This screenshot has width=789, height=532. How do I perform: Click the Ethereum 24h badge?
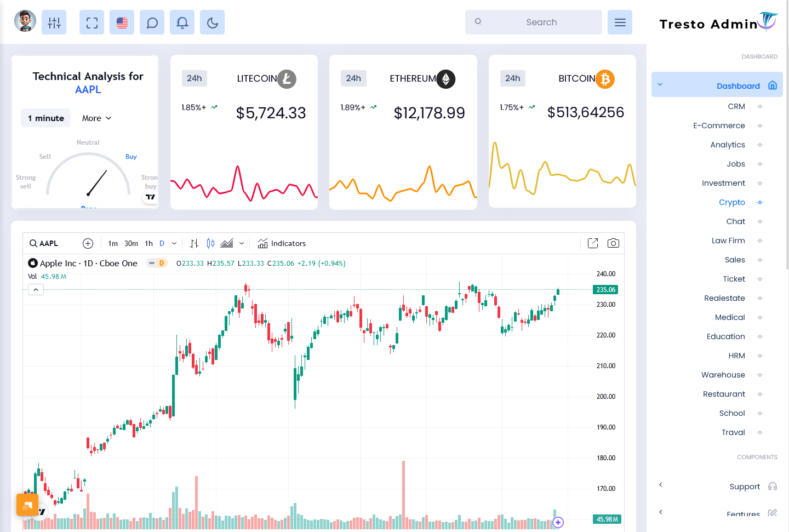pyautogui.click(x=353, y=78)
